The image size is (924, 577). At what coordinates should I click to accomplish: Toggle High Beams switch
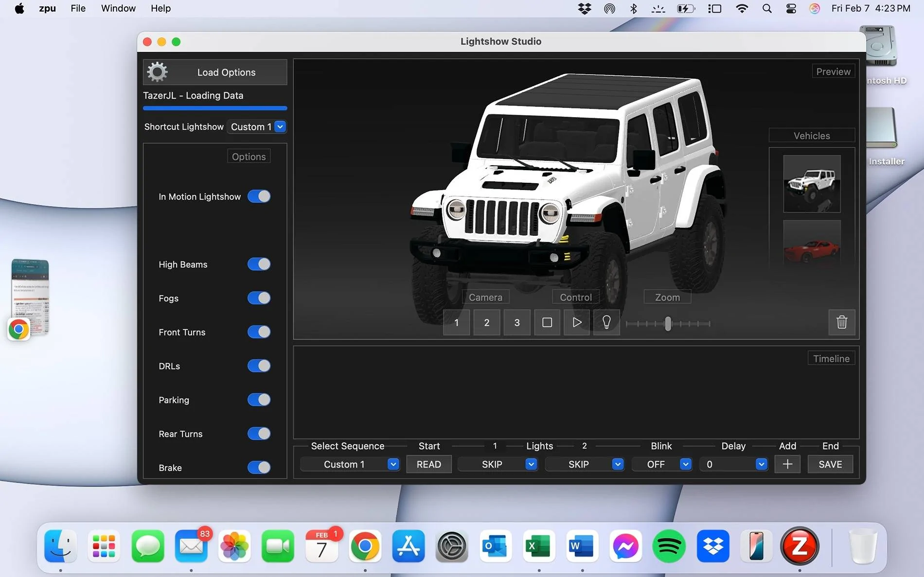click(259, 264)
